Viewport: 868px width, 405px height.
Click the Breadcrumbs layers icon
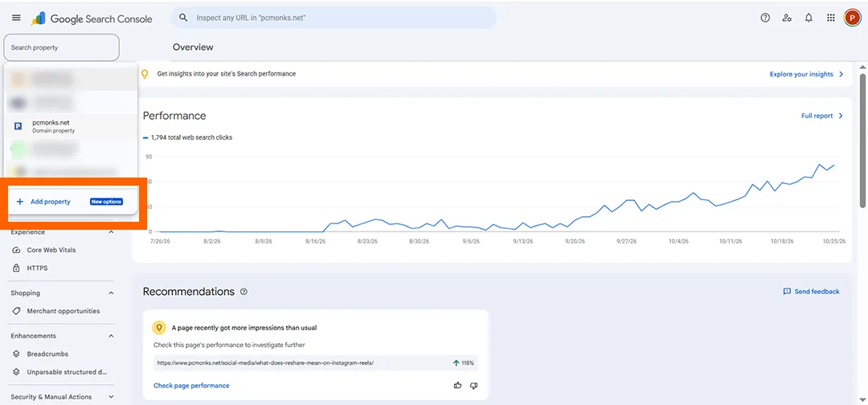point(16,354)
